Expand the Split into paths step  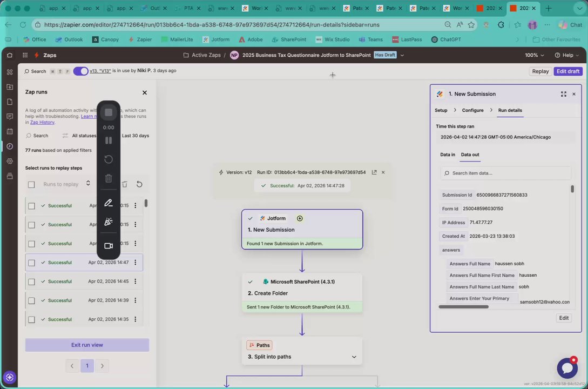[x=354, y=357]
